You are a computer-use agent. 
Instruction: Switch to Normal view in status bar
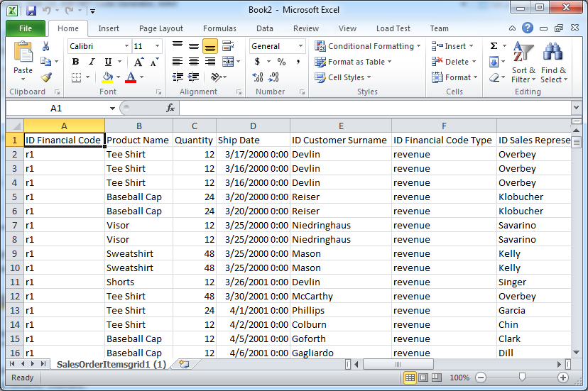(410, 378)
